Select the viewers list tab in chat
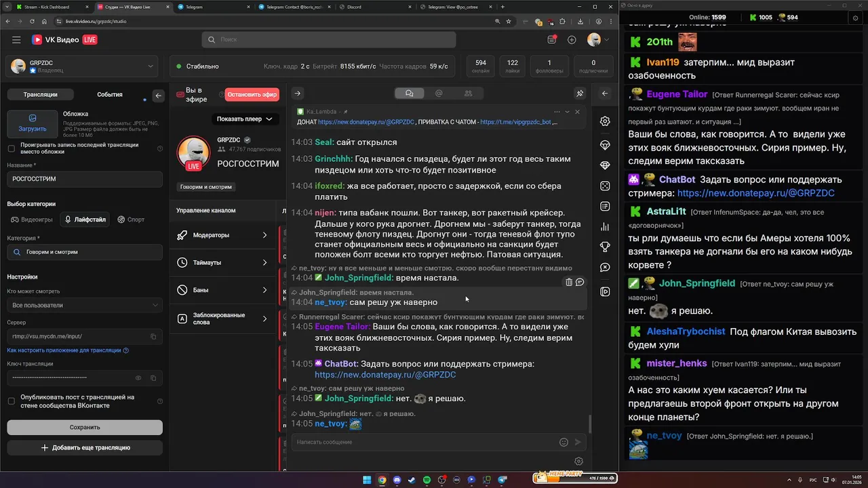Image resolution: width=868 pixels, height=488 pixels. 468,94
